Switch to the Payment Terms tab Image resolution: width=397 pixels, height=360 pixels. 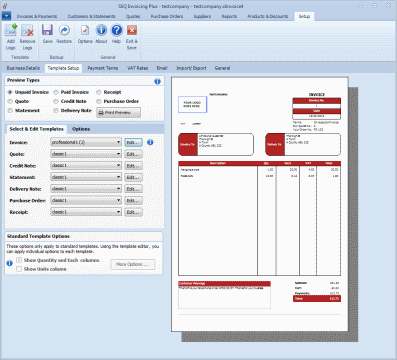tap(103, 68)
